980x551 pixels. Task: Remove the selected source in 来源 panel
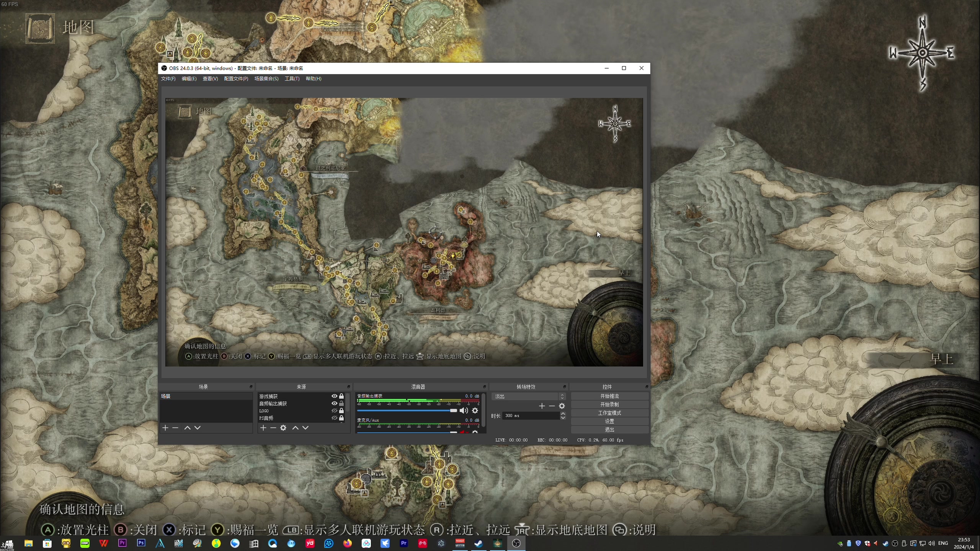(273, 428)
